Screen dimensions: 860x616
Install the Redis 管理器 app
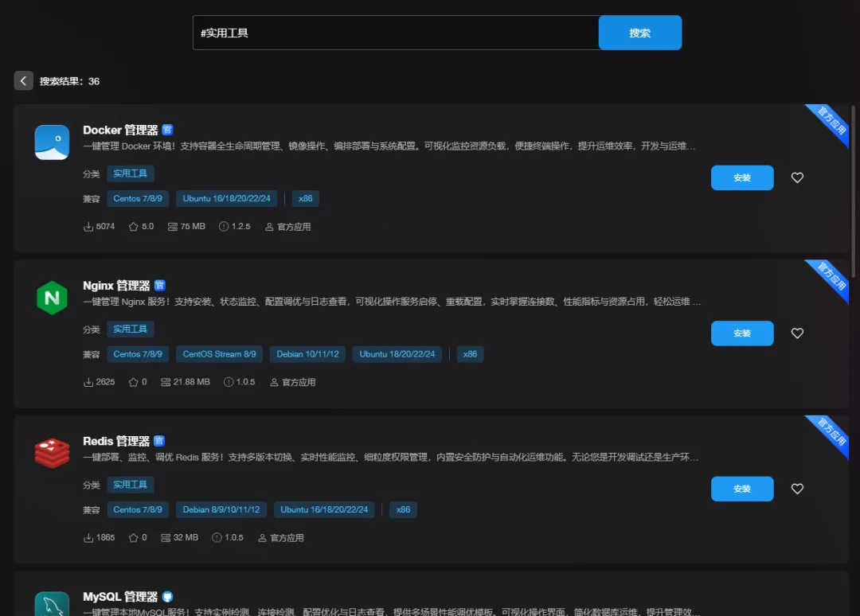(x=742, y=489)
